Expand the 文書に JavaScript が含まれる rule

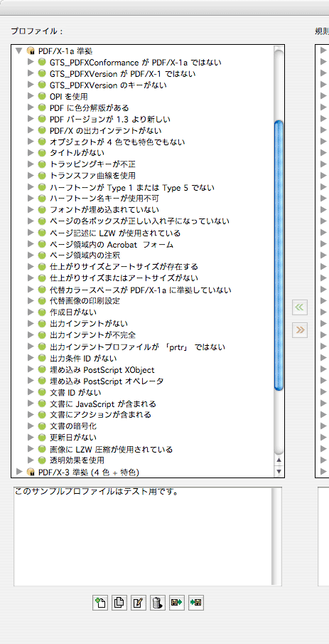pyautogui.click(x=31, y=403)
